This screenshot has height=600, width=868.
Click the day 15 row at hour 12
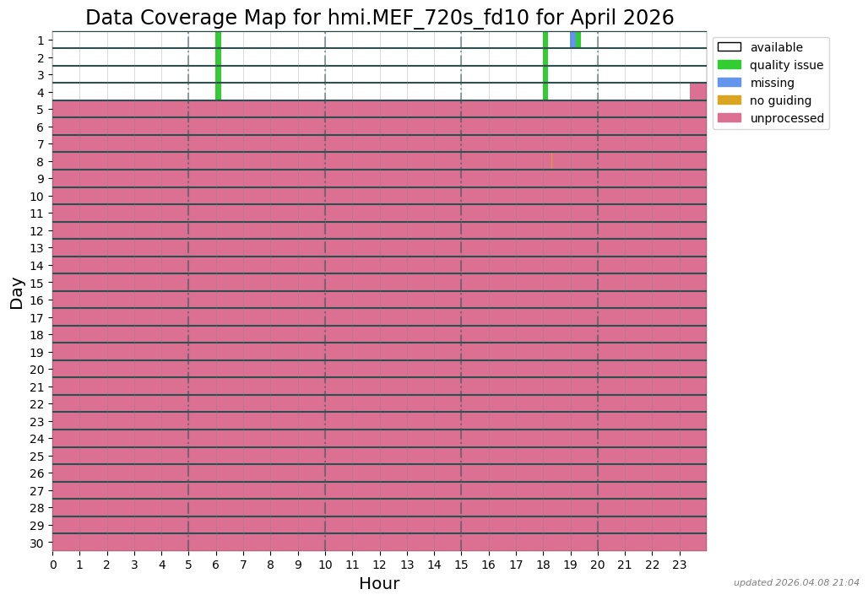click(379, 282)
